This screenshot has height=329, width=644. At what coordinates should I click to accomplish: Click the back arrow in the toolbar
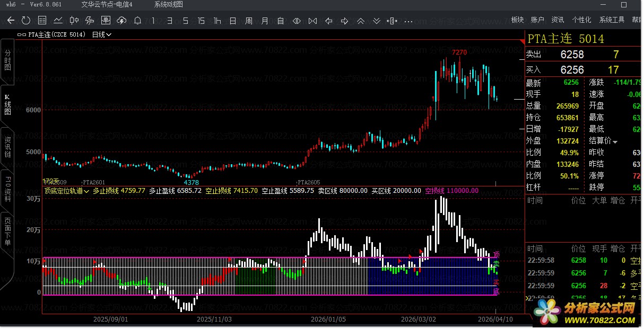(11, 21)
